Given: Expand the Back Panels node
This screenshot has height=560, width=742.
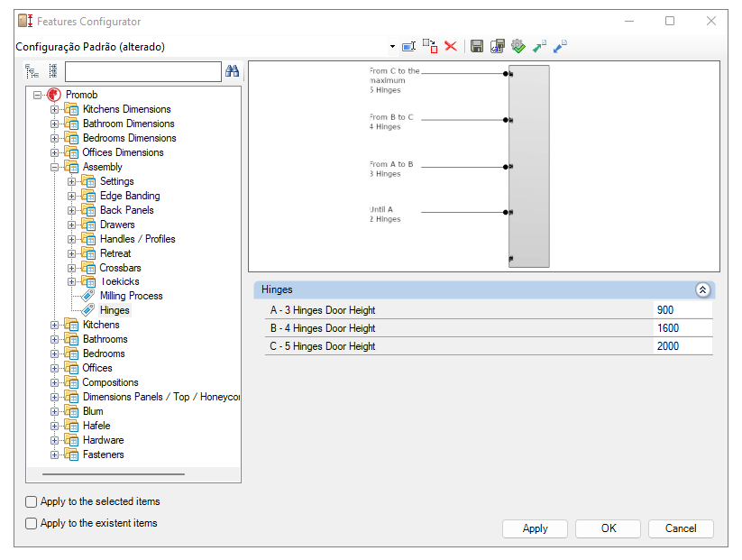Looking at the screenshot, I should click(x=71, y=211).
